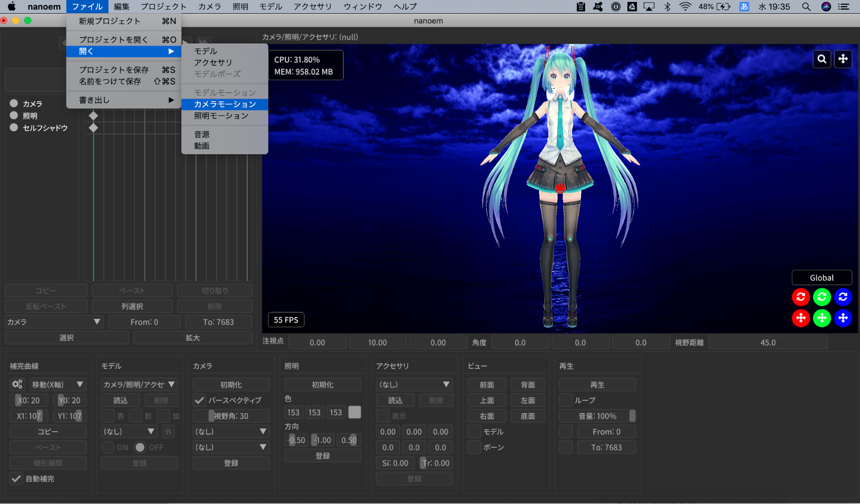
Task: Click the green rotate Y-axis icon
Action: (x=822, y=297)
